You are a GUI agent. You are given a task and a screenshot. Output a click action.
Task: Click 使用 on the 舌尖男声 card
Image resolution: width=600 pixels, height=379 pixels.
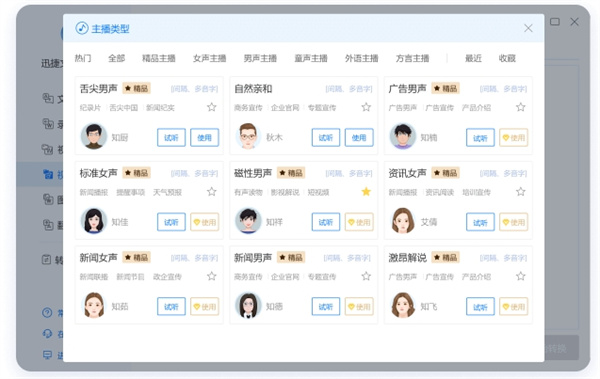(x=205, y=137)
